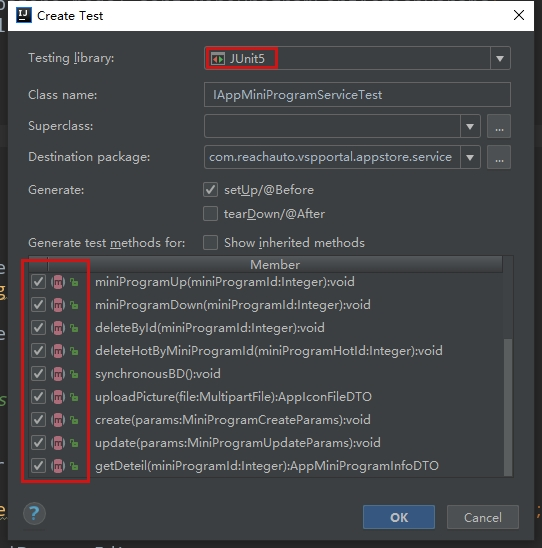Uncheck the deleteById method checkbox

[x=38, y=328]
